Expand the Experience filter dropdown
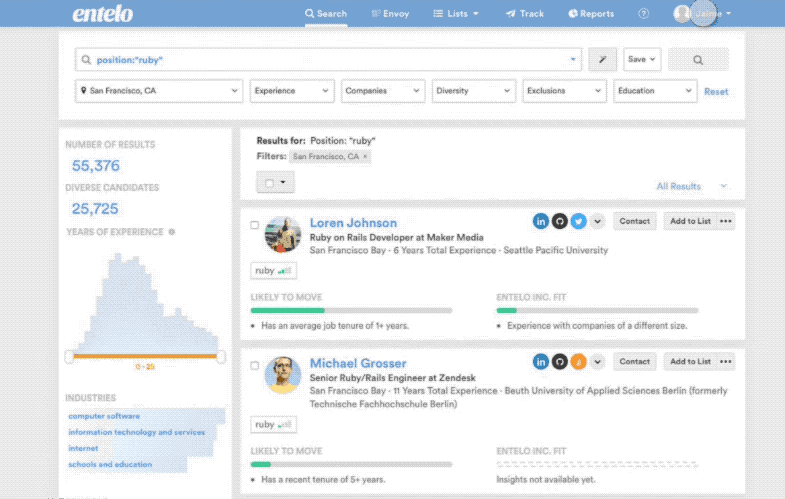 (292, 91)
